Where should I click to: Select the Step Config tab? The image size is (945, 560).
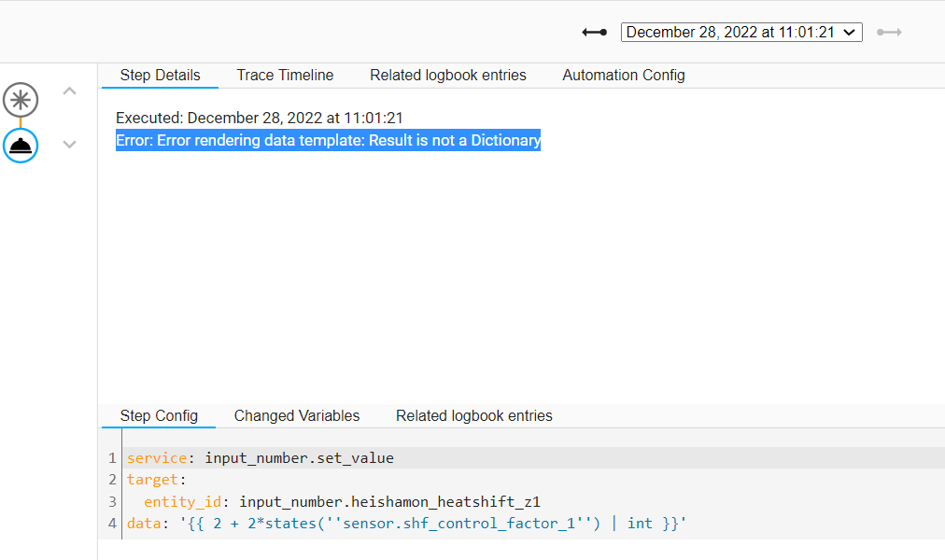pyautogui.click(x=159, y=416)
